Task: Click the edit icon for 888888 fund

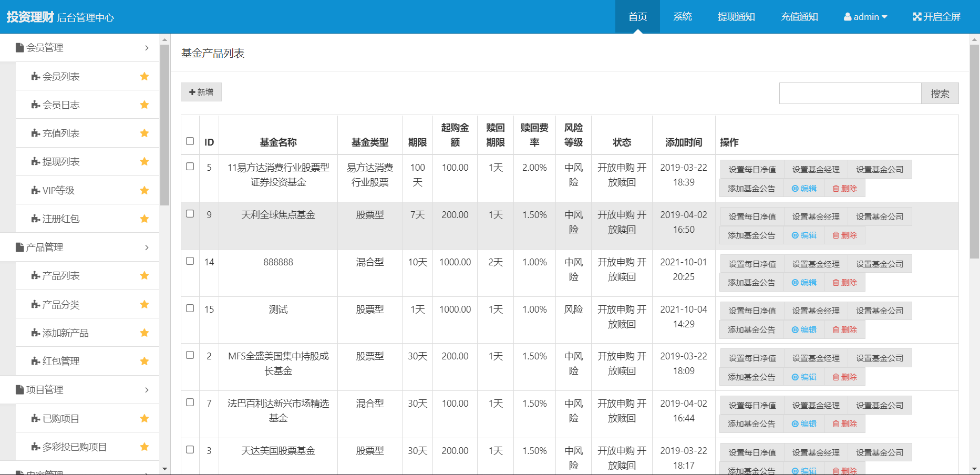Action: pos(795,283)
